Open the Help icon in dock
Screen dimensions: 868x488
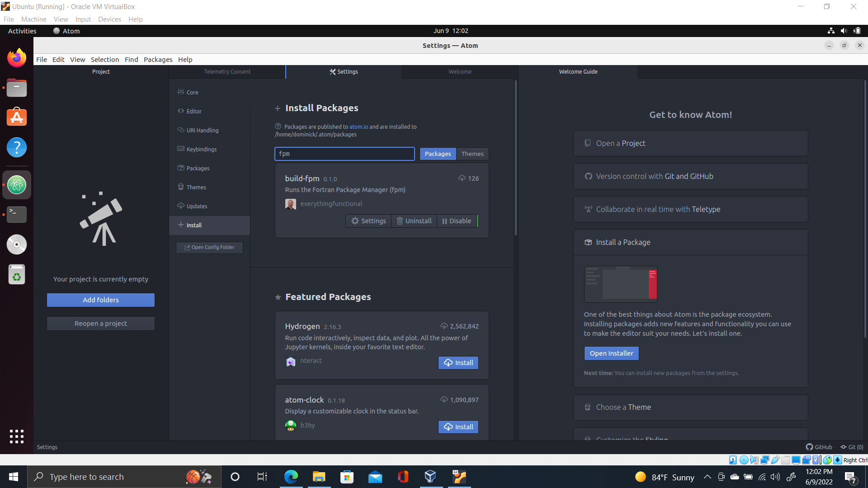17,147
